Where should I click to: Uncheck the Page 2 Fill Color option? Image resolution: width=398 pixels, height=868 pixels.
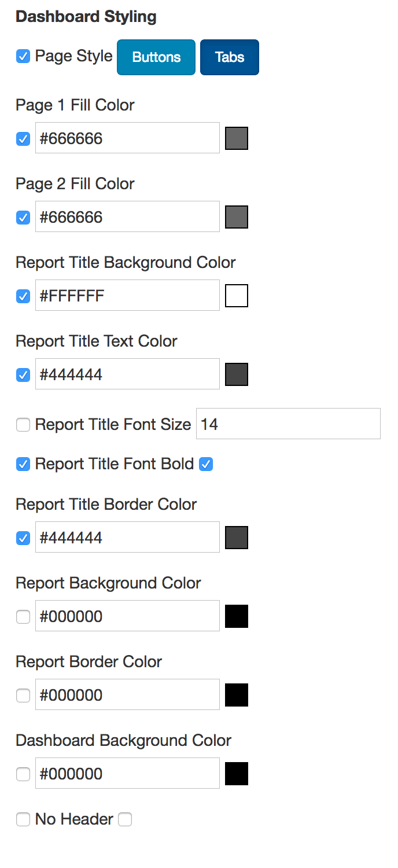[x=23, y=217]
